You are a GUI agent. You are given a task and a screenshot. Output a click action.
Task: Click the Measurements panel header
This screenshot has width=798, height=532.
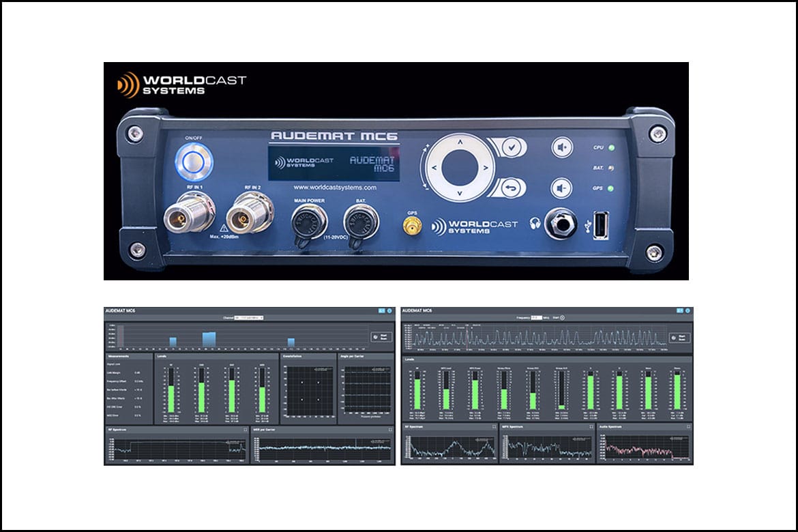pos(130,356)
